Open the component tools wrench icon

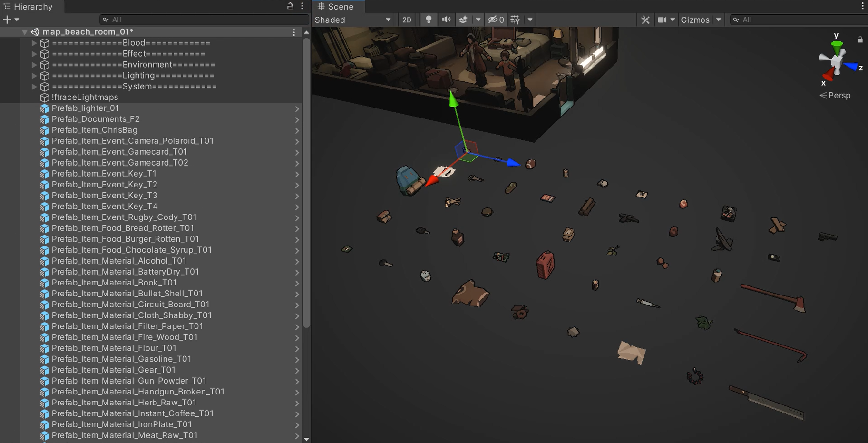tap(645, 20)
